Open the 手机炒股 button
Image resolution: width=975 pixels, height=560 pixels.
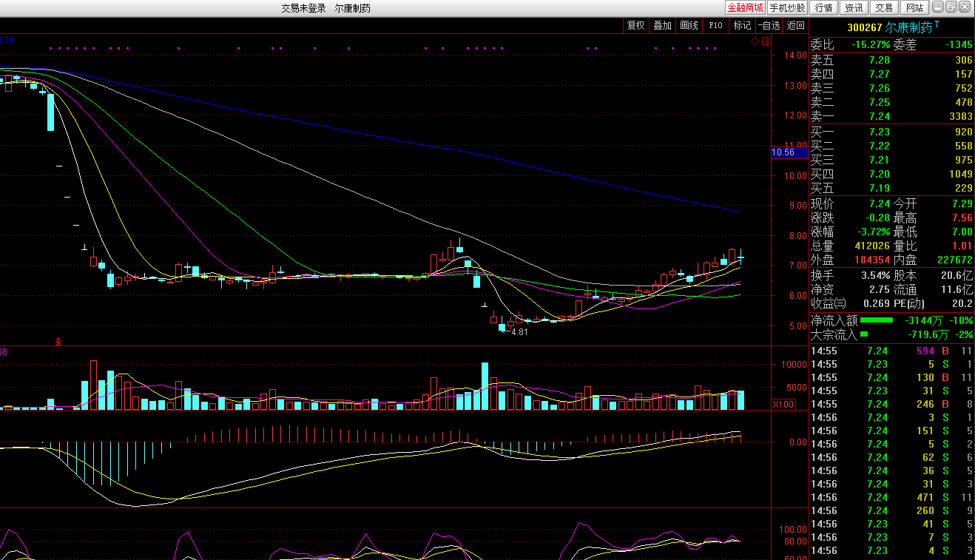(787, 7)
